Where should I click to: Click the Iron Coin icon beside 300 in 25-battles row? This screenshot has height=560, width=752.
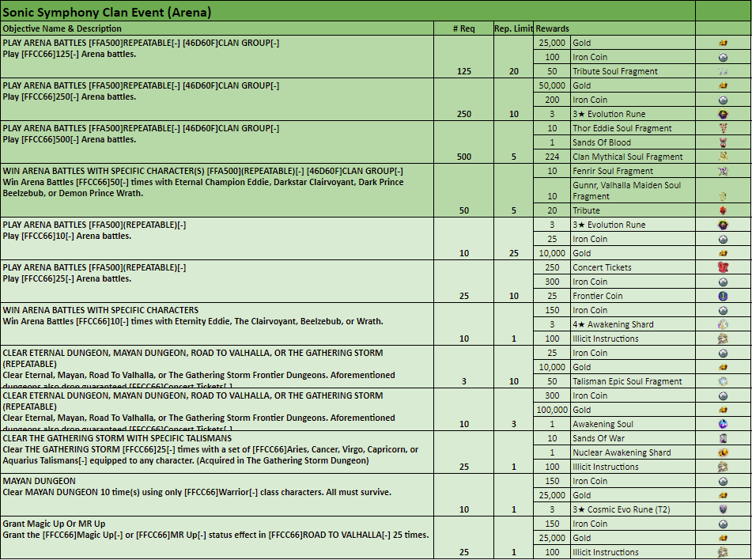pyautogui.click(x=723, y=282)
